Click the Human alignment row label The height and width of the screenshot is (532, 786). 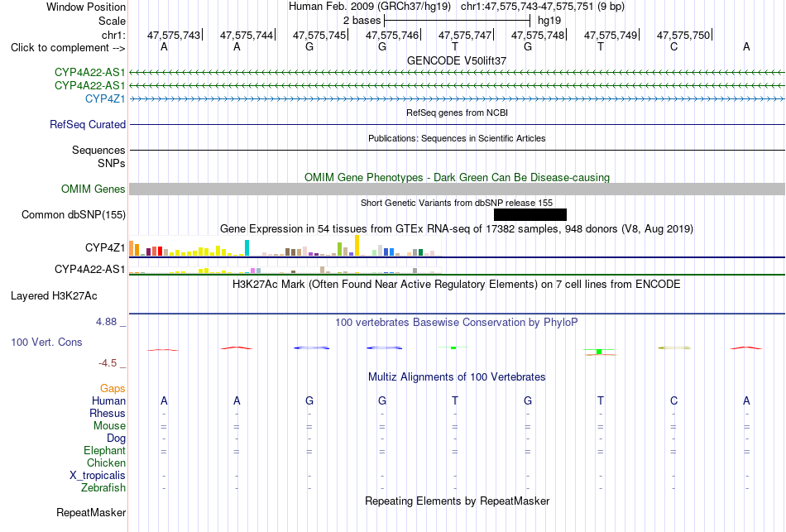[x=108, y=400]
